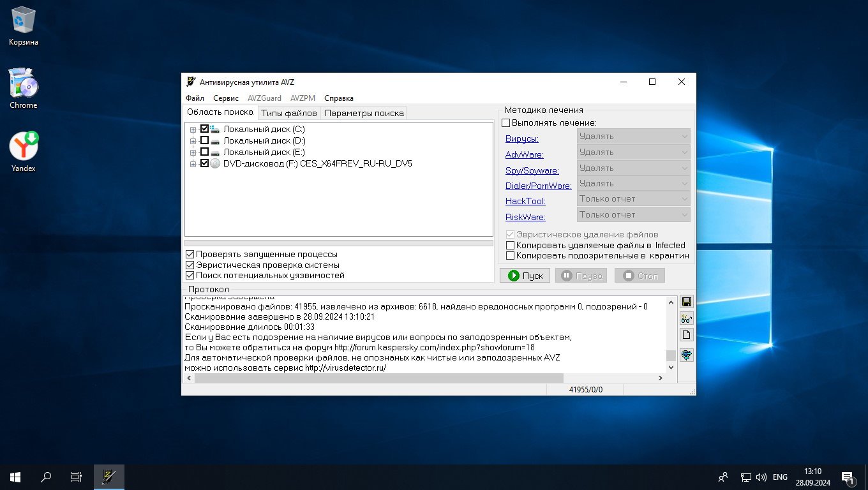Expand the Локальный диск (C:) tree node

[x=193, y=130]
